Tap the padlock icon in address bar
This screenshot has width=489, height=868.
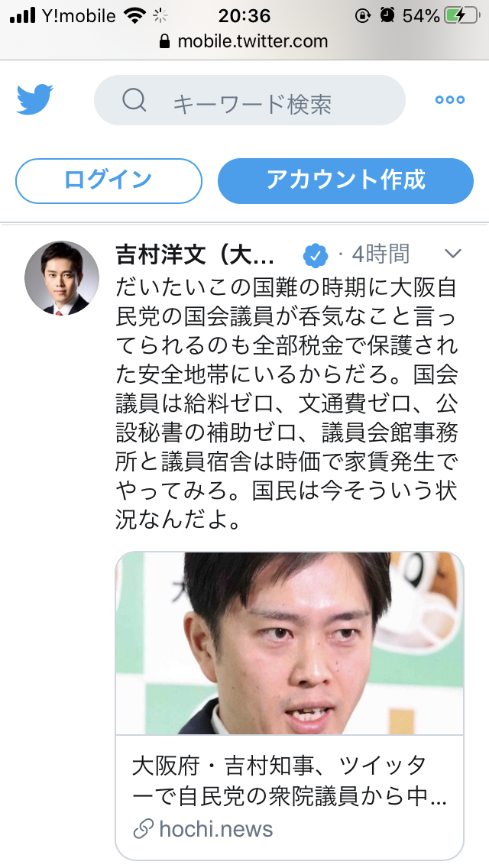[x=164, y=41]
